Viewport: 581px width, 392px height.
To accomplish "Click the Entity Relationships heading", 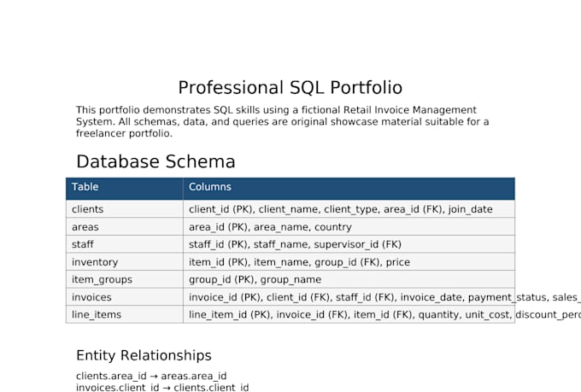I will click(144, 355).
